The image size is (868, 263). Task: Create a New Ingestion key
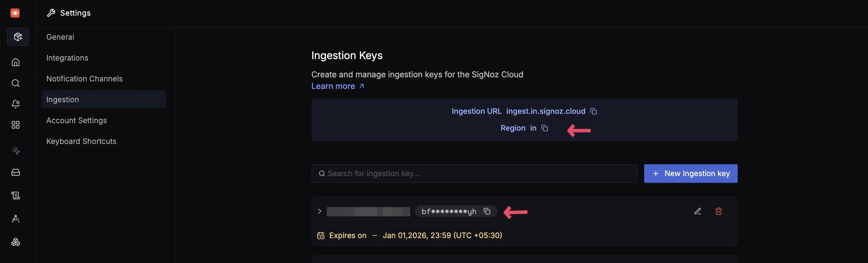click(691, 174)
